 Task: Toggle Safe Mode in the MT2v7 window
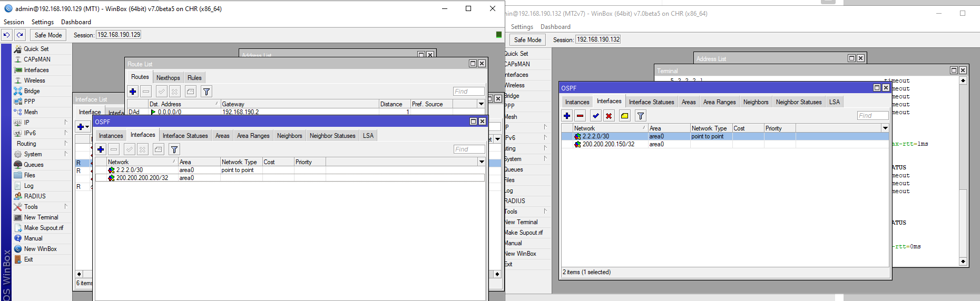pos(527,39)
